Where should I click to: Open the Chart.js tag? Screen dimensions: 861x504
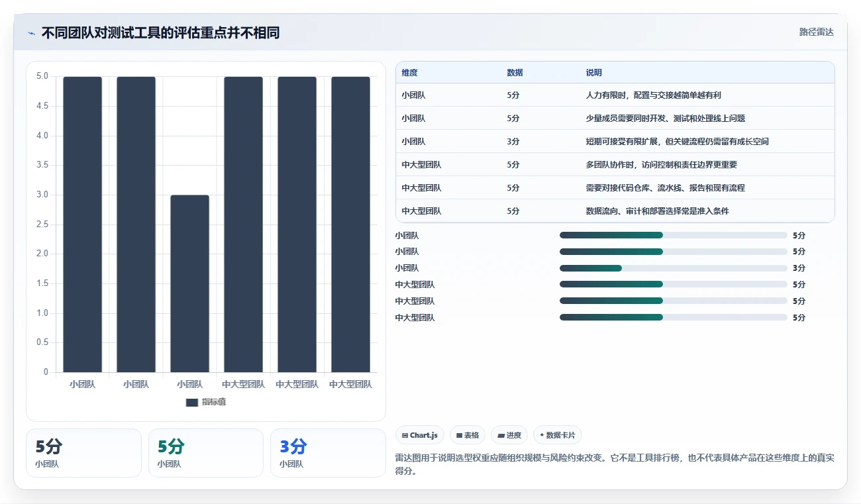pyautogui.click(x=419, y=435)
